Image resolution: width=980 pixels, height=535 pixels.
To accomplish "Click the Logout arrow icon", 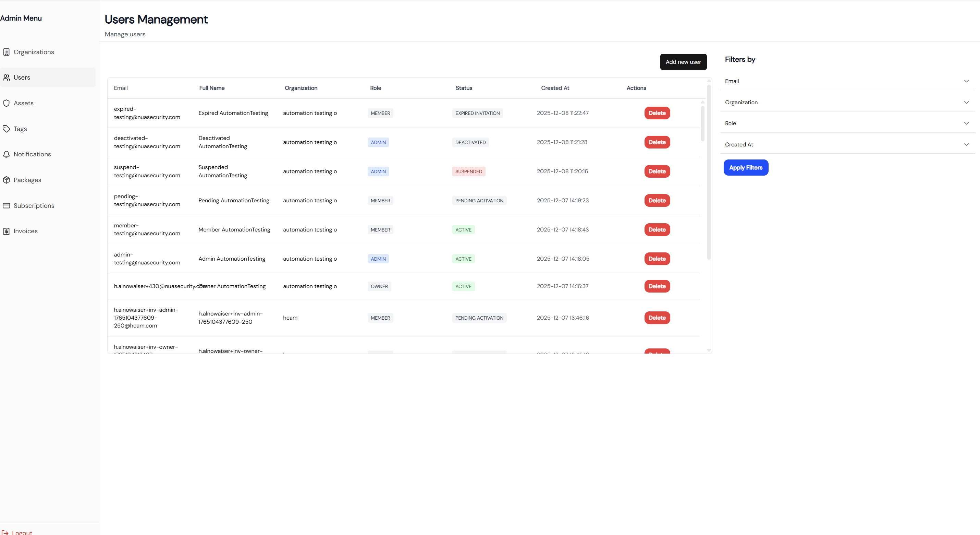I will 5,532.
